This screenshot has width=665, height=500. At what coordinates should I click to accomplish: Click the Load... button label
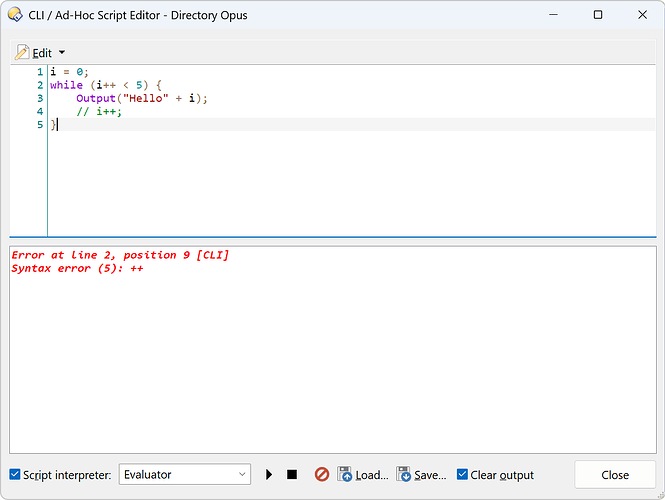(371, 475)
